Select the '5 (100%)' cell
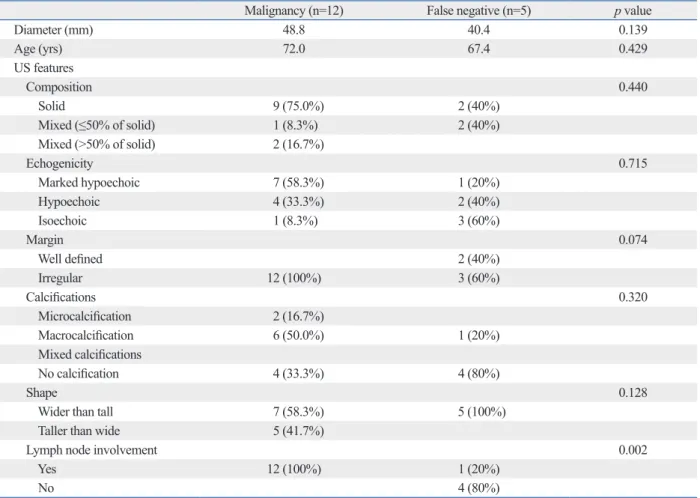This screenshot has height=498, width=700. tap(482, 412)
